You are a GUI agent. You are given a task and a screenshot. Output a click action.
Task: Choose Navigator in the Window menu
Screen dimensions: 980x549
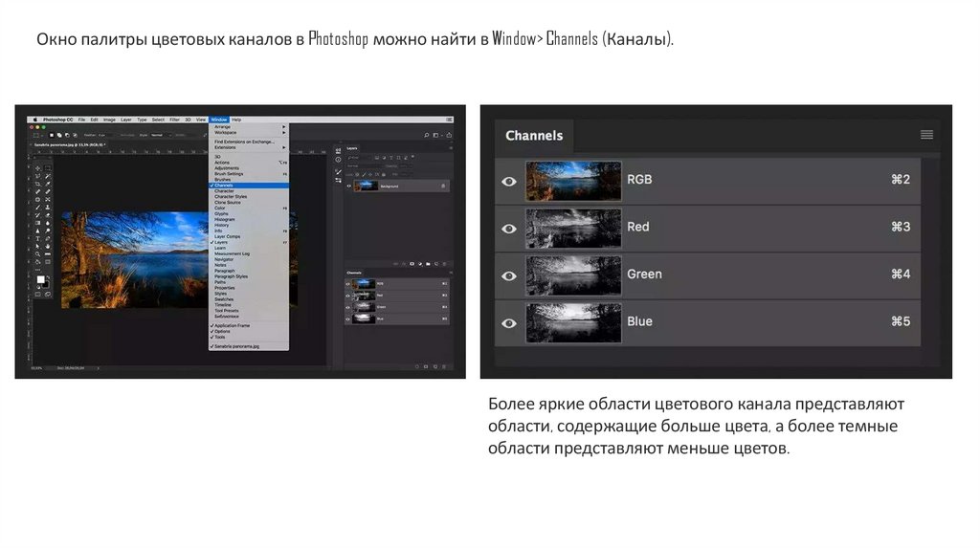(x=249, y=259)
